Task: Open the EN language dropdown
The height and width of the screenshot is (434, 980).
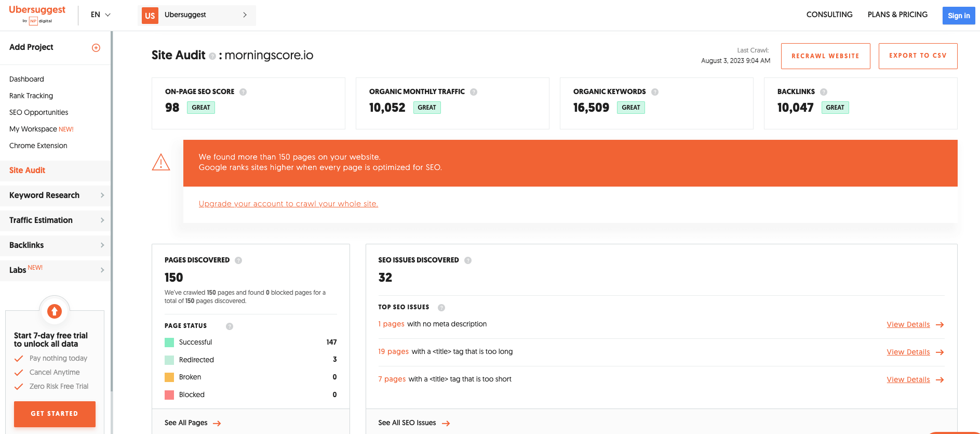Action: tap(101, 15)
